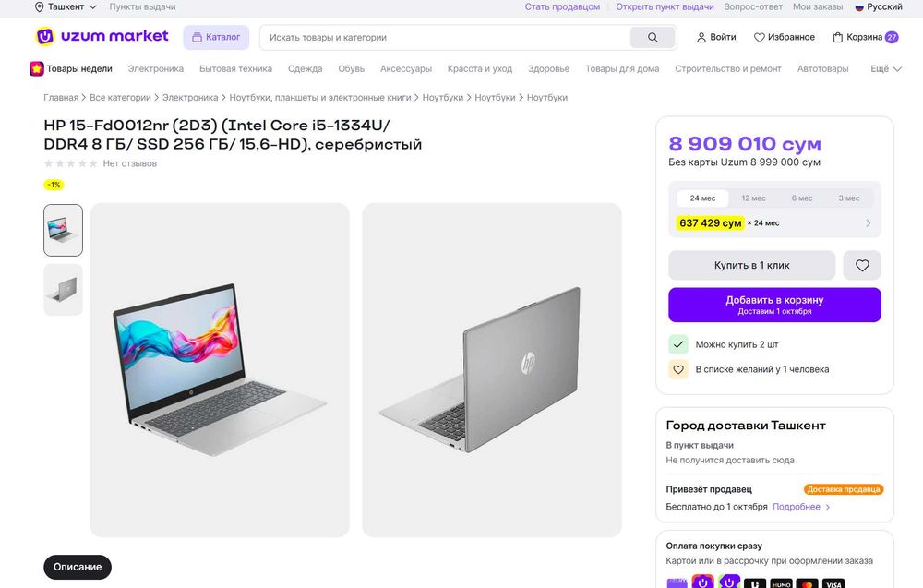Click the product search input field
Viewport: 923px width, 588px height.
coord(445,38)
